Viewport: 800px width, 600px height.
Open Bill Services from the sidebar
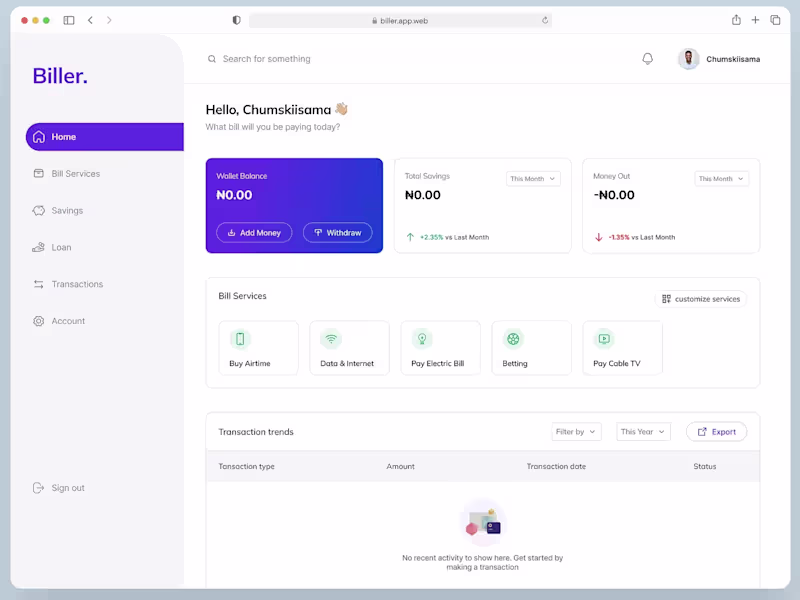point(39,173)
